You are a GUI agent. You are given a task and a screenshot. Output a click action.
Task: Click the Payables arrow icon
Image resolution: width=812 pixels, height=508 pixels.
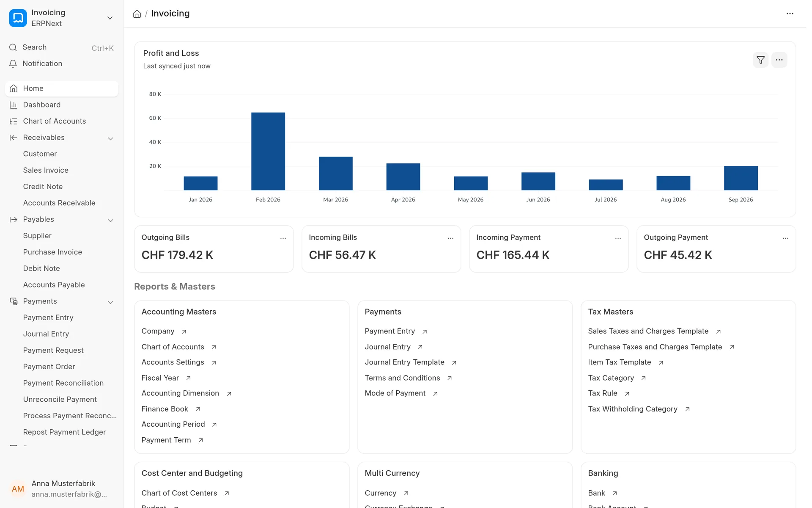point(14,220)
